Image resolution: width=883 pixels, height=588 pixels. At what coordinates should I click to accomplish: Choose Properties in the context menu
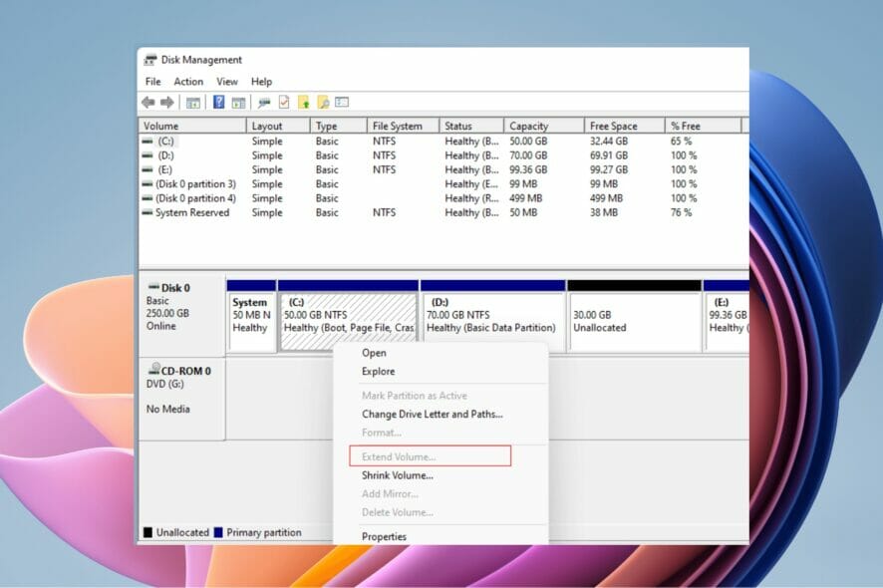click(x=384, y=536)
